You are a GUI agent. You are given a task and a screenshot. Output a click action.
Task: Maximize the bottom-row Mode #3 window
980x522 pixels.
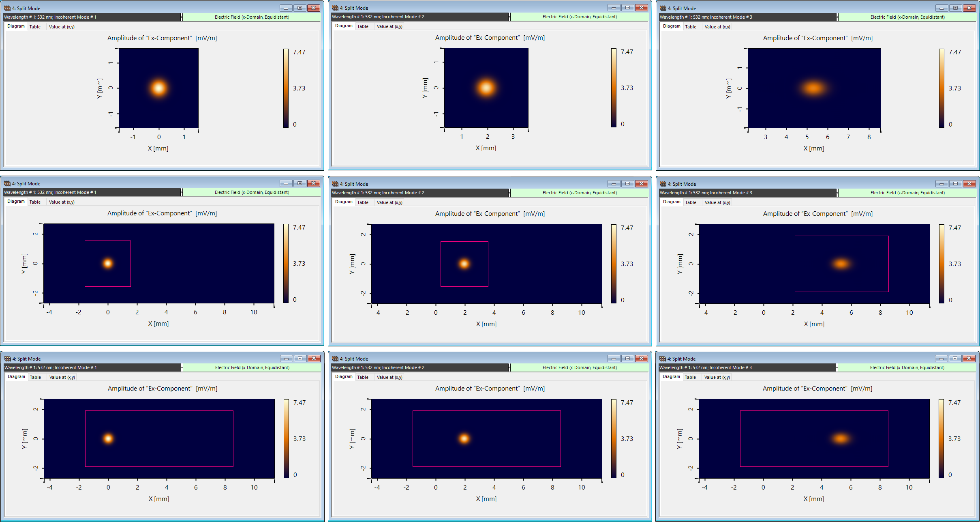point(955,359)
